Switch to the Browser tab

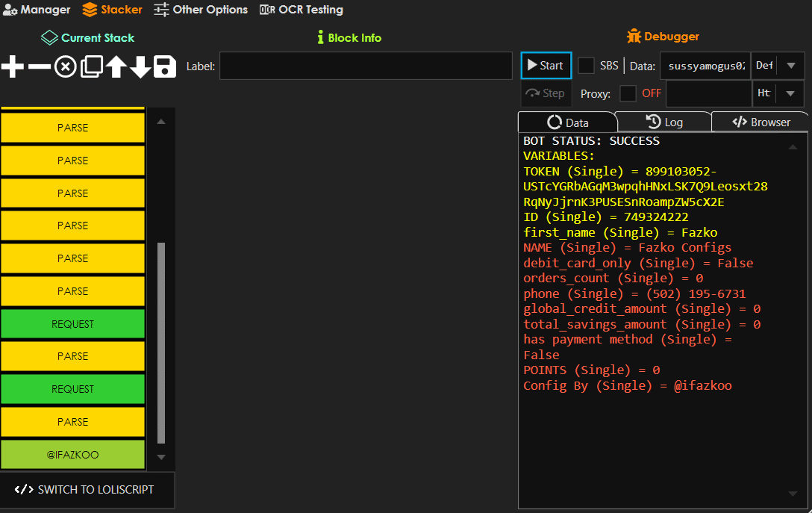[760, 121]
